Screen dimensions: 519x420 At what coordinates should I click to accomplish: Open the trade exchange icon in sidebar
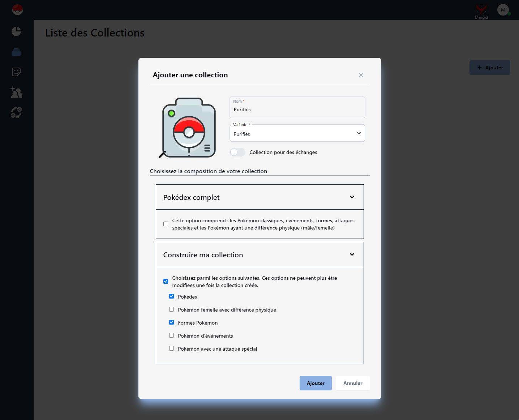click(16, 112)
